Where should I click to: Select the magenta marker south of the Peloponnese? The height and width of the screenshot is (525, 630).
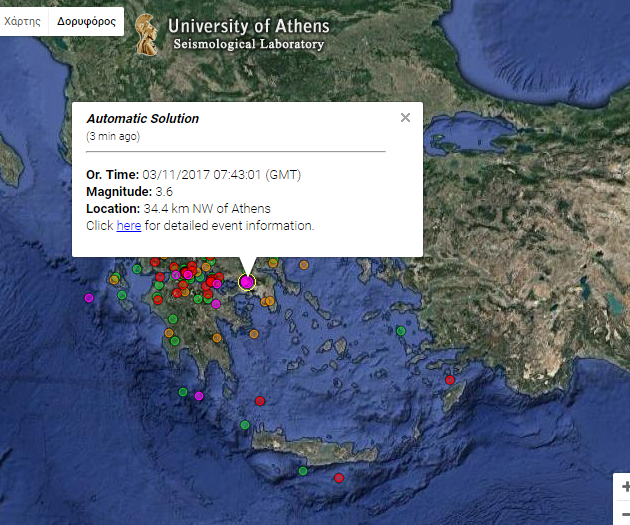199,396
